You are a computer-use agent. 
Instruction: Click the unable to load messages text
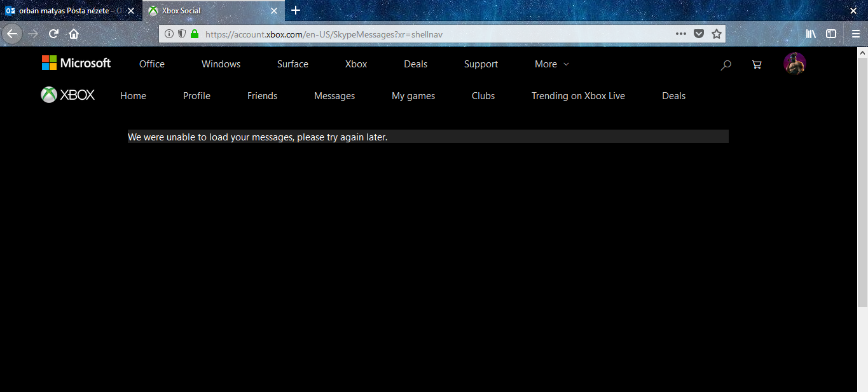tap(258, 137)
